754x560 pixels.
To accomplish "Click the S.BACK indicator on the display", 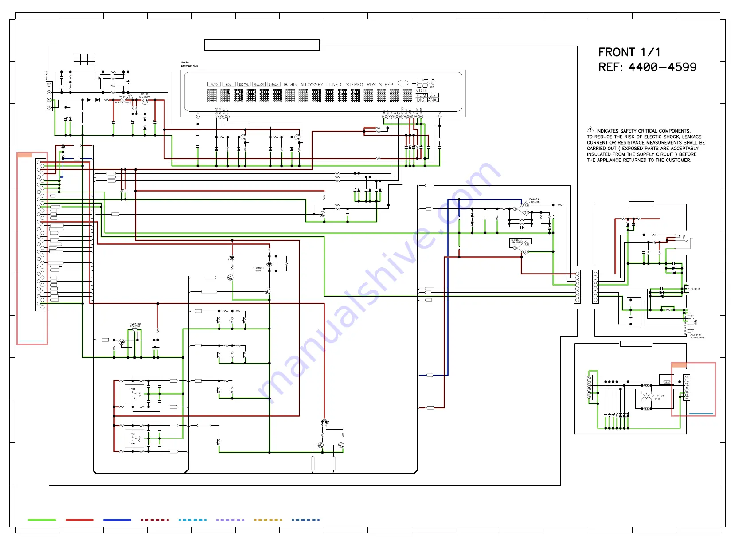I will [x=274, y=84].
